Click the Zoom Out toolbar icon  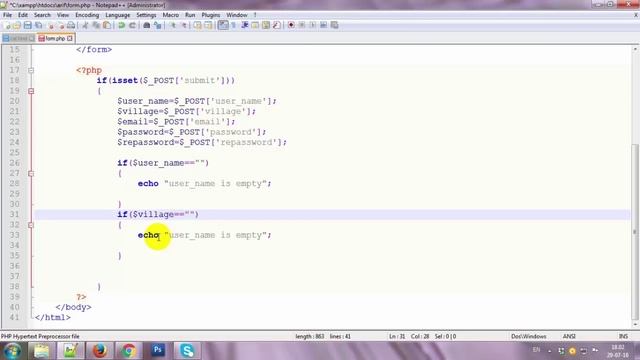click(184, 25)
